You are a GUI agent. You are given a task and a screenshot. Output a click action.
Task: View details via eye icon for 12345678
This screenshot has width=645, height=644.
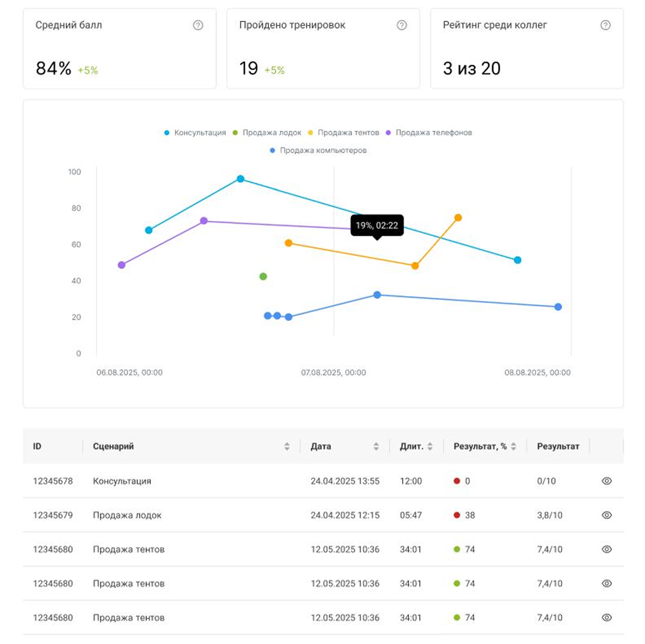(606, 481)
